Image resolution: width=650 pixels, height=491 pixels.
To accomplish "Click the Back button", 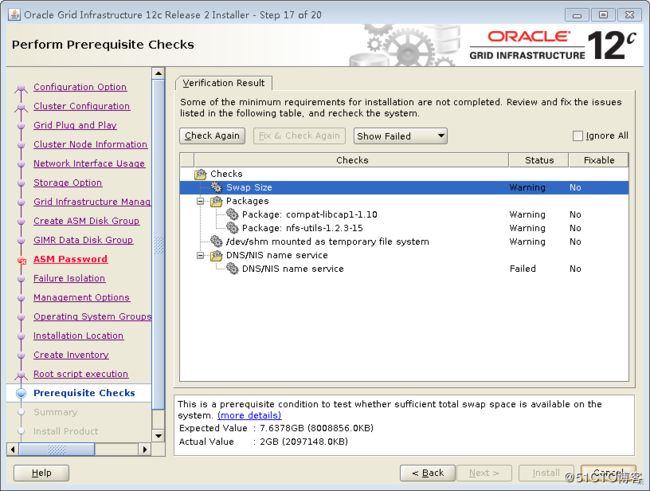I will [428, 473].
